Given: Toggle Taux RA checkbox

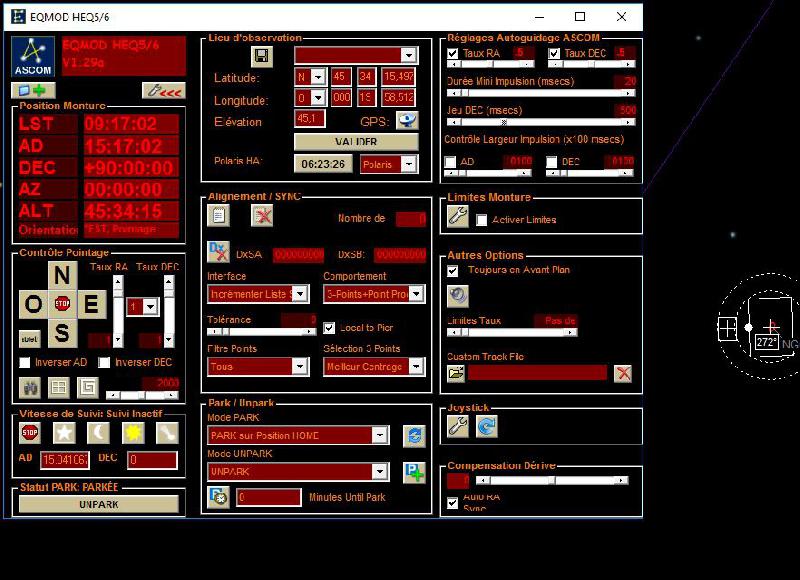Looking at the screenshot, I should (x=453, y=53).
